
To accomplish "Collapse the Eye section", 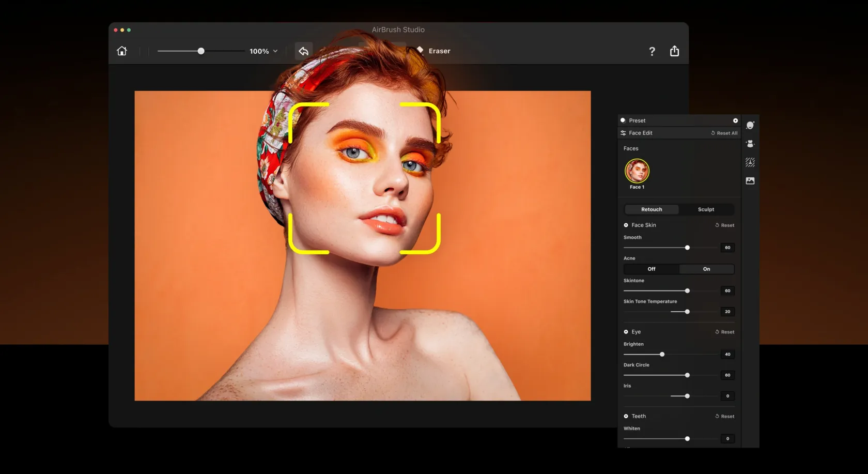I will click(626, 332).
